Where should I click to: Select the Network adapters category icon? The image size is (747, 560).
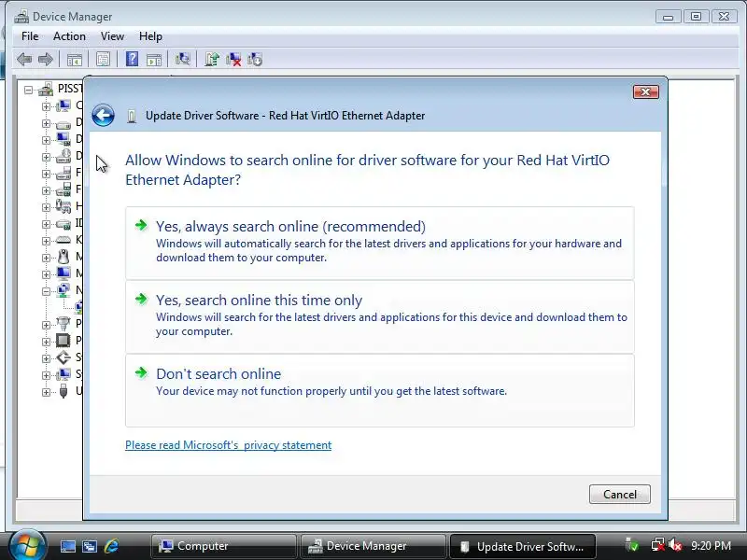pos(63,290)
